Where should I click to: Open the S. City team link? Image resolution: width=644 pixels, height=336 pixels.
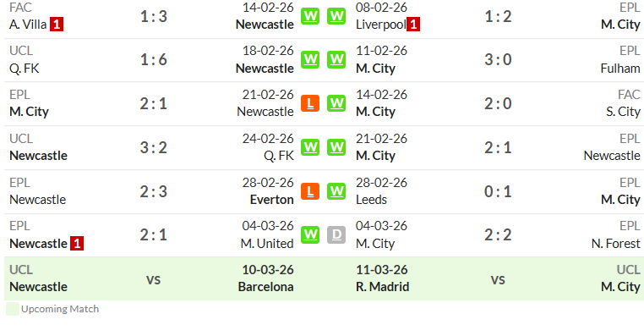pyautogui.click(x=623, y=112)
